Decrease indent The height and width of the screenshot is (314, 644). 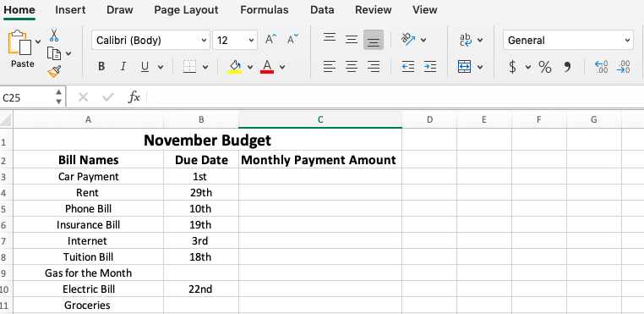point(408,67)
